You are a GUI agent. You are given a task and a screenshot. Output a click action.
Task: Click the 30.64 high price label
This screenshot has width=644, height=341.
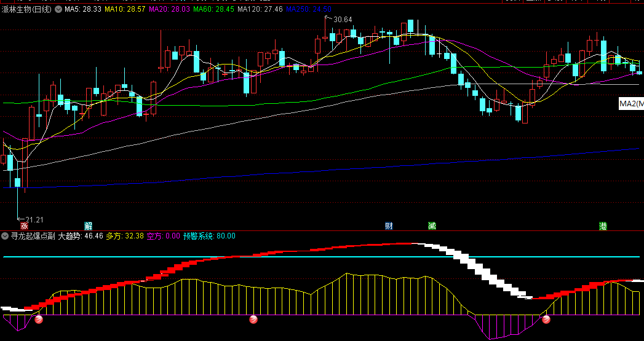coord(343,19)
